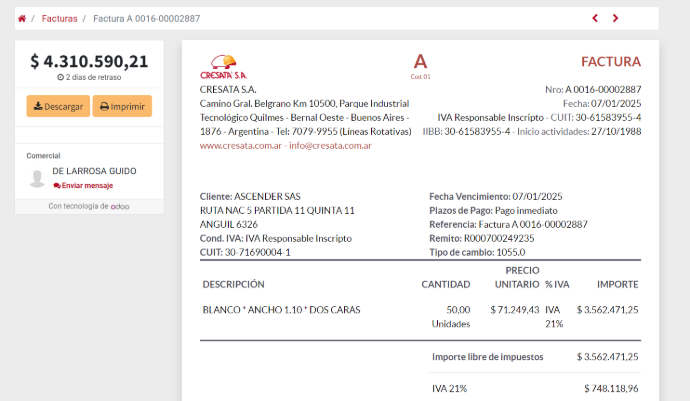Image resolution: width=690 pixels, height=401 pixels.
Task: Click the salesperson avatar image
Action: click(x=37, y=178)
